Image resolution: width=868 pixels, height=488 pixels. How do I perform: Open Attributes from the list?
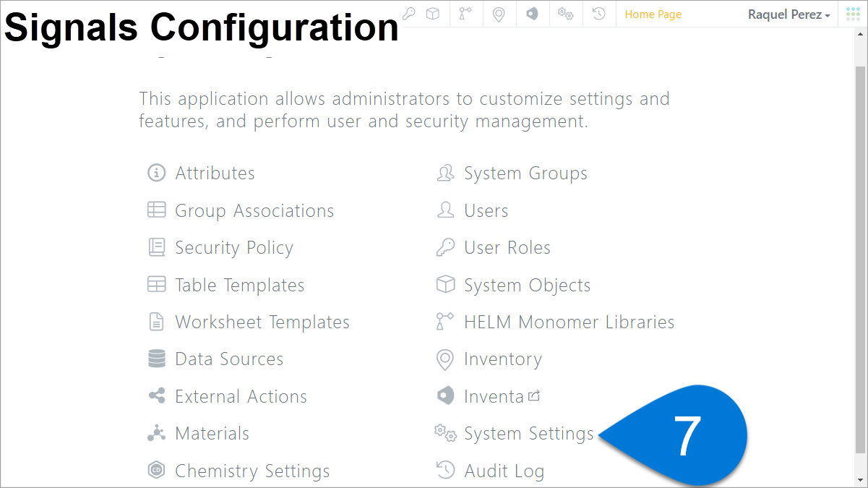click(x=215, y=173)
